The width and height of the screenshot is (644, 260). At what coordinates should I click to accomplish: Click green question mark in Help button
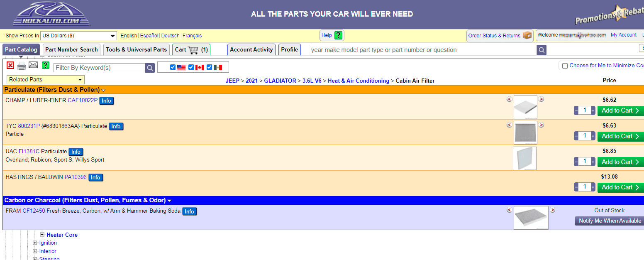click(x=339, y=35)
